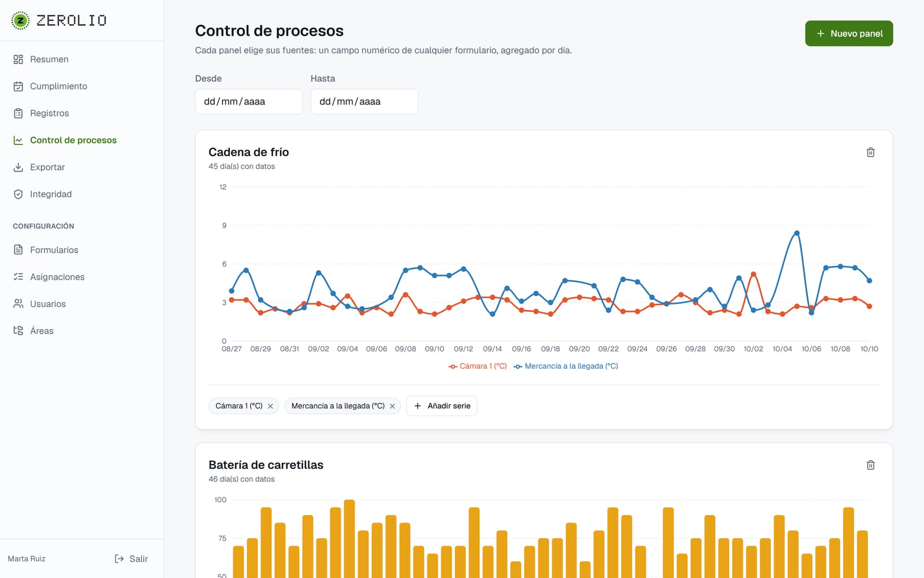Click the 09/16 axis label
The height and width of the screenshot is (578, 924).
(521, 349)
